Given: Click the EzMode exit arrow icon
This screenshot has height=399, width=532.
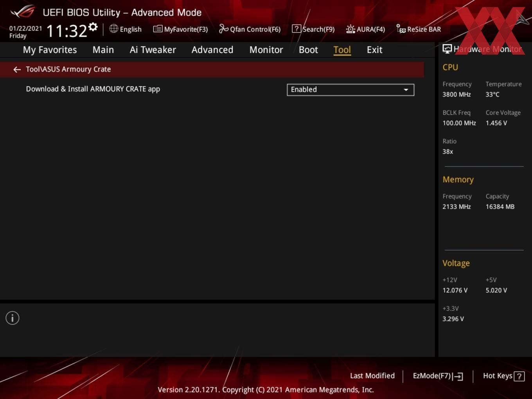Looking at the screenshot, I should point(458,376).
